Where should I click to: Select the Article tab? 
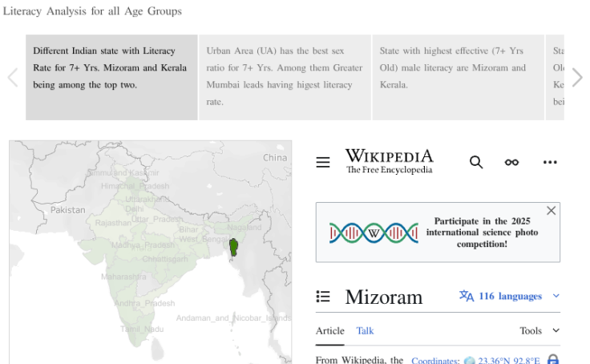(x=329, y=330)
